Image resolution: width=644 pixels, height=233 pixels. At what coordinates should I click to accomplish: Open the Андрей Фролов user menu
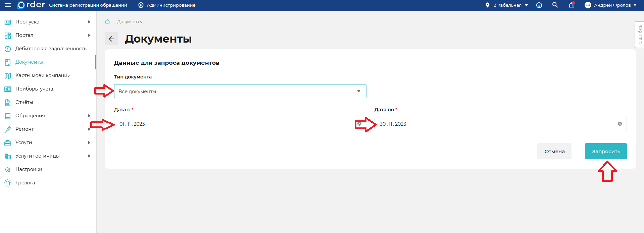pyautogui.click(x=610, y=5)
